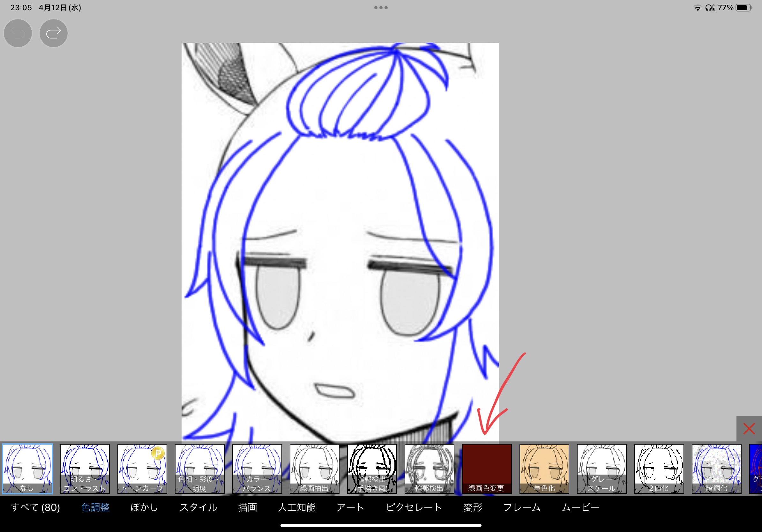Open the ぼかし category tab
The width and height of the screenshot is (762, 532).
tap(144, 507)
